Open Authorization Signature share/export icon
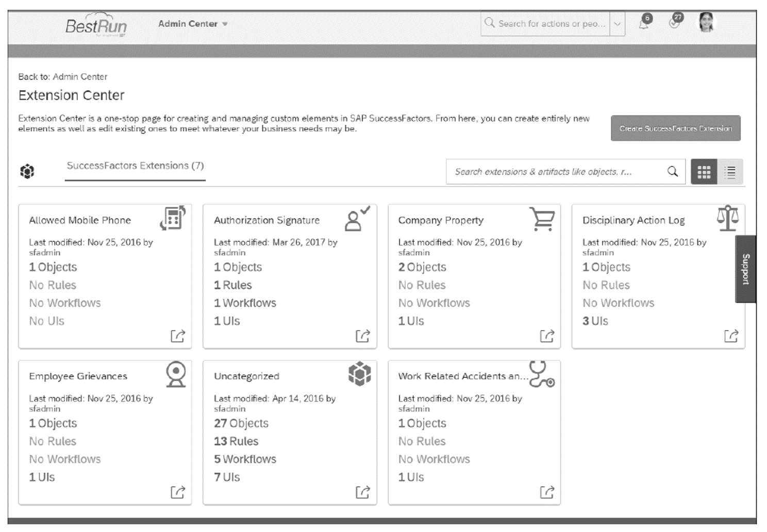 [x=363, y=336]
